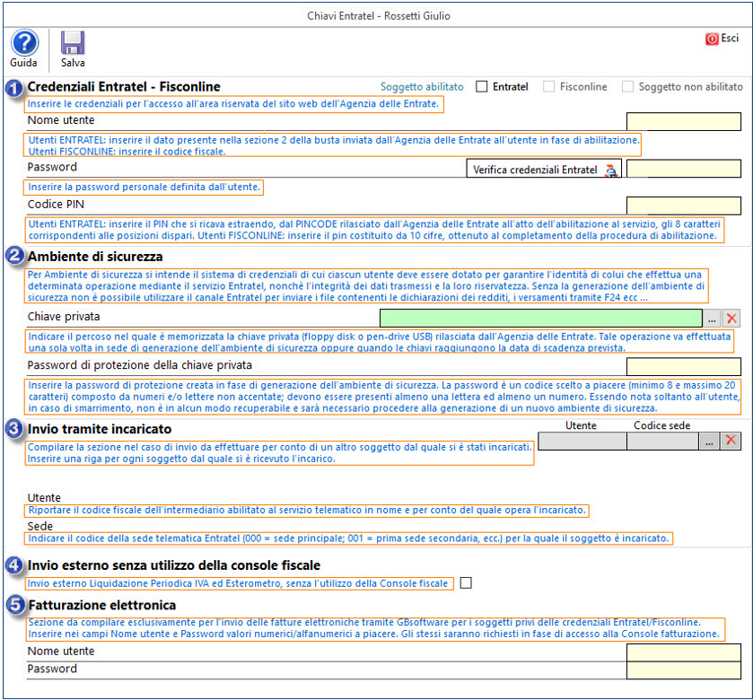Click the 'Invio esterno senza utilizzo della console fiscale' heading
This screenshot has width=753, height=700.
[174, 565]
